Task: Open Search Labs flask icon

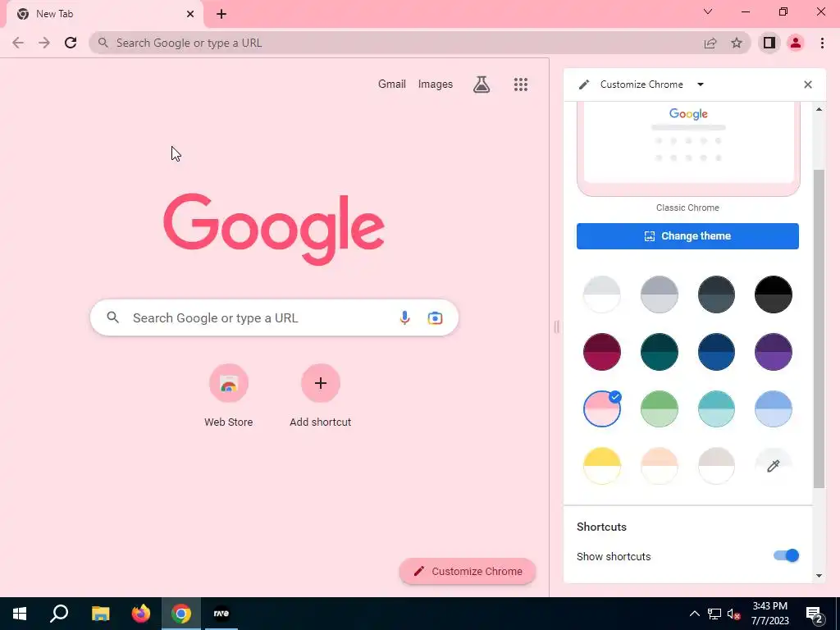Action: [x=482, y=84]
